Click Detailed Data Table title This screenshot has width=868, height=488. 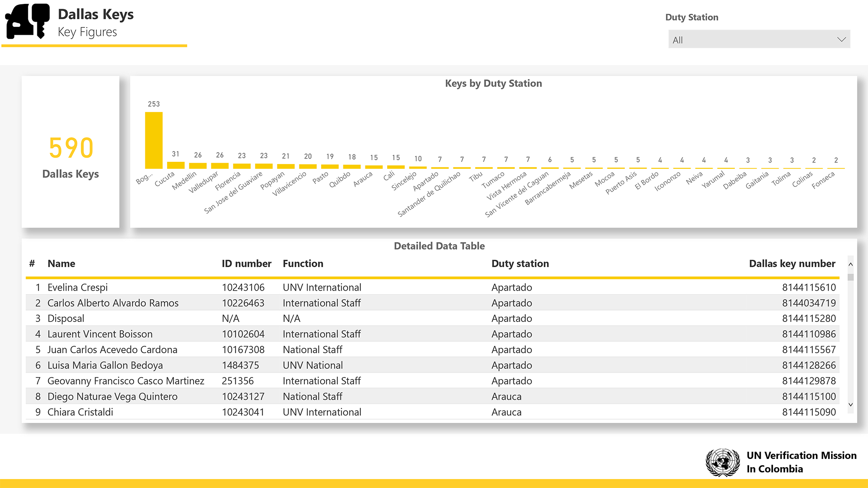click(439, 246)
